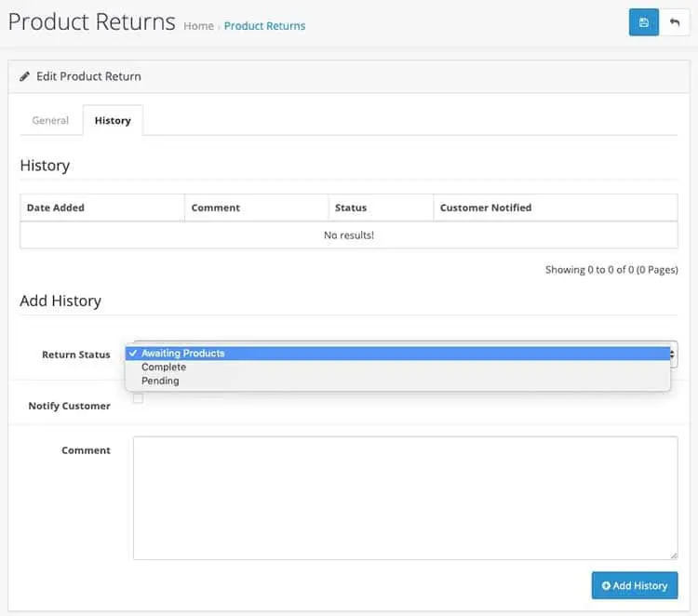Click the blue save icon button
This screenshot has width=698, height=616.
643,22
